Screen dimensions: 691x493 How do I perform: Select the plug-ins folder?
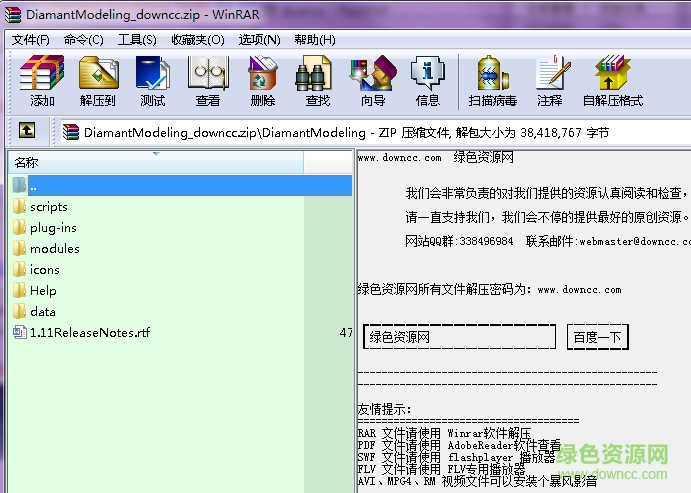point(53,228)
